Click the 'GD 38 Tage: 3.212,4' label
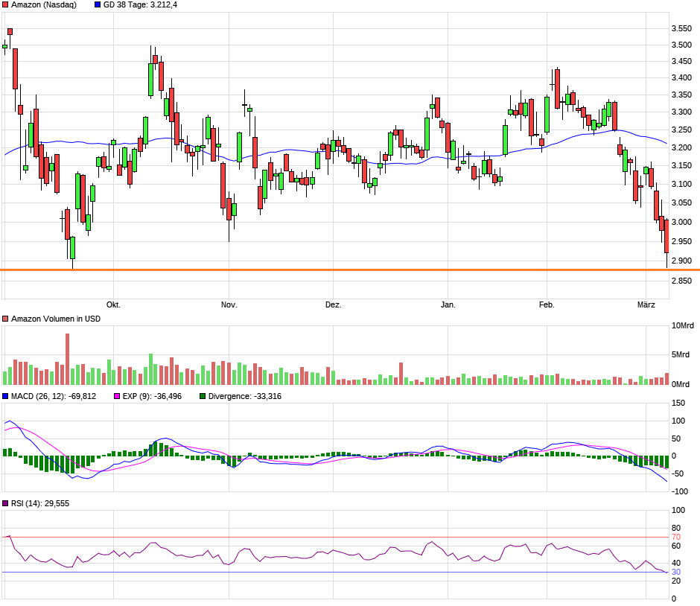The image size is (700, 606). click(x=140, y=5)
